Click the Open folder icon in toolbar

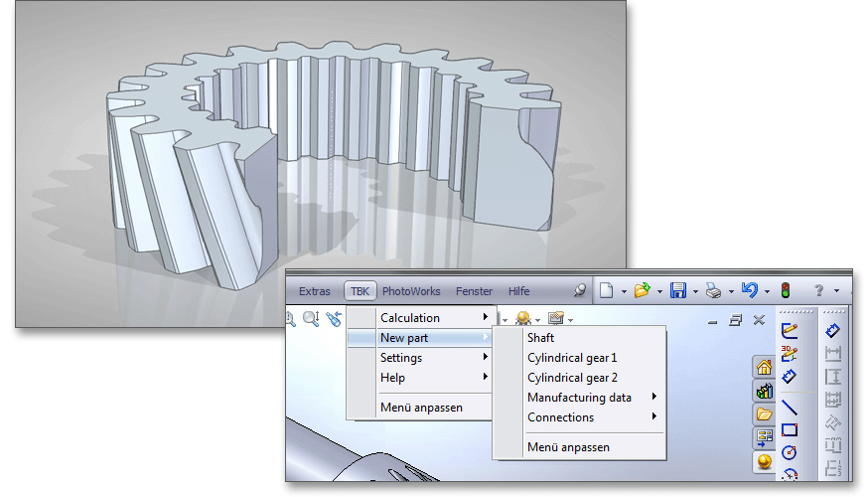coord(642,290)
